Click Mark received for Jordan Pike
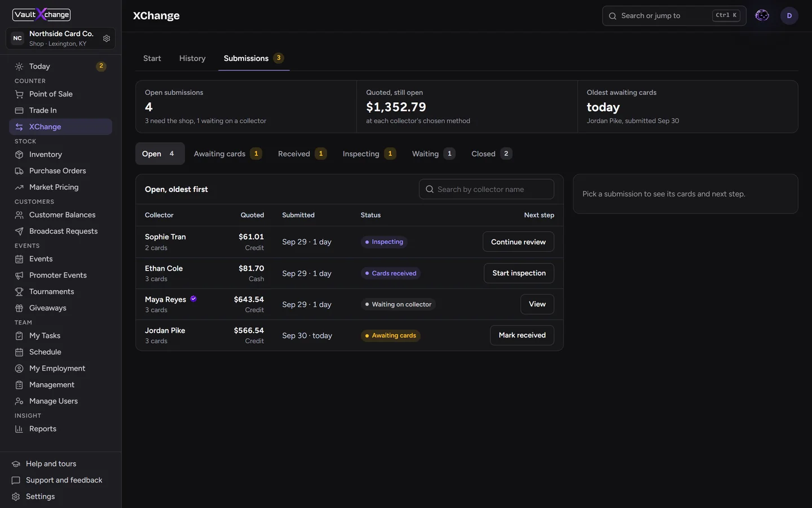This screenshot has width=812, height=508. (522, 335)
